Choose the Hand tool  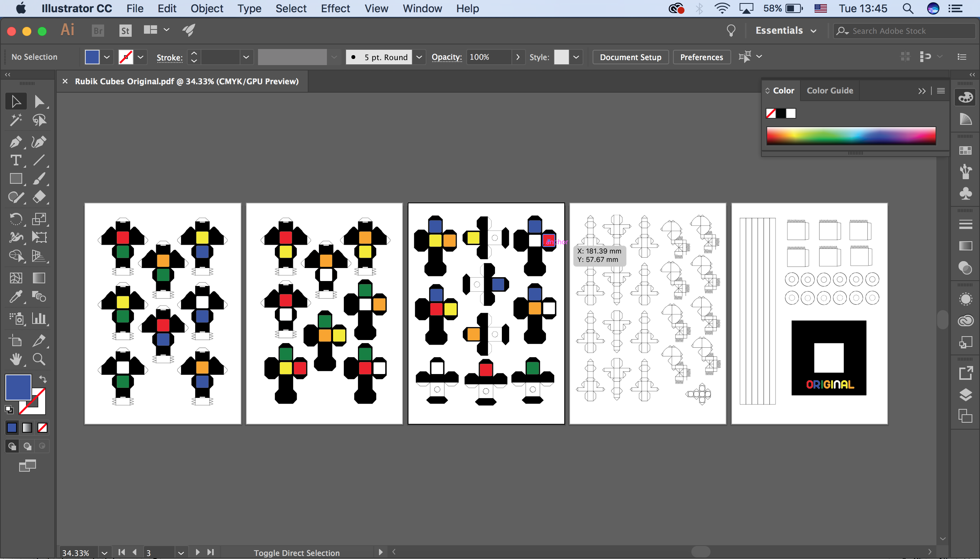15,359
